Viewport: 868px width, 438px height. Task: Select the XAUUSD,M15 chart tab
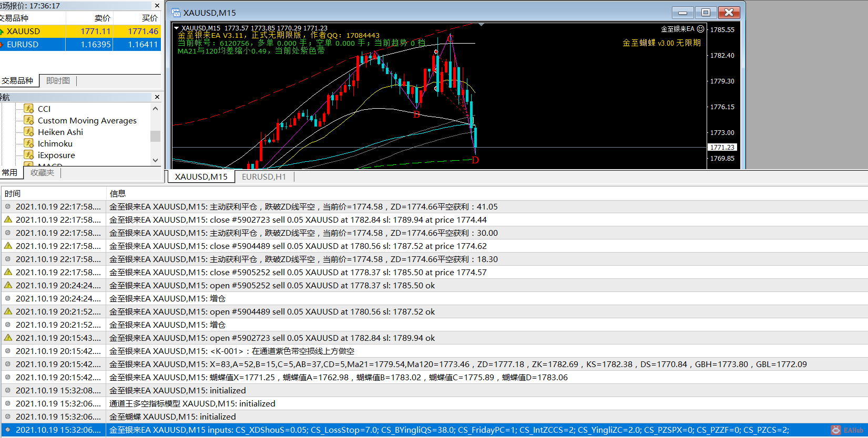click(201, 177)
